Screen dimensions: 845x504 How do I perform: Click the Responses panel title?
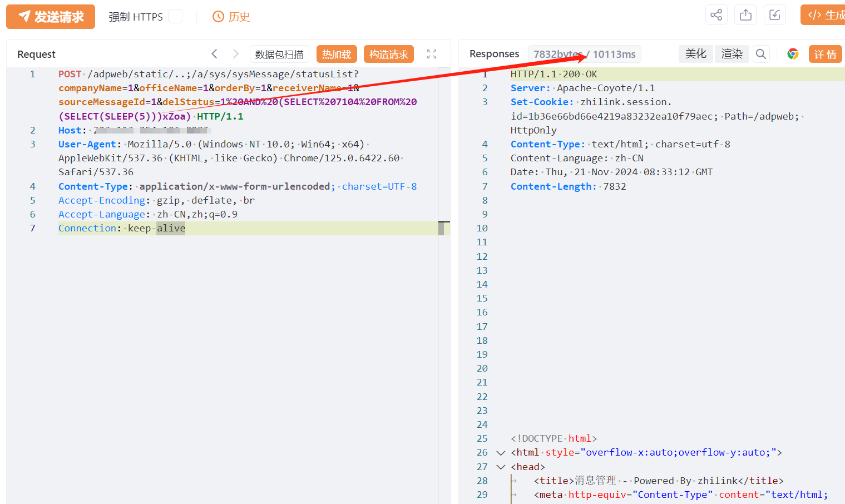[x=494, y=54]
